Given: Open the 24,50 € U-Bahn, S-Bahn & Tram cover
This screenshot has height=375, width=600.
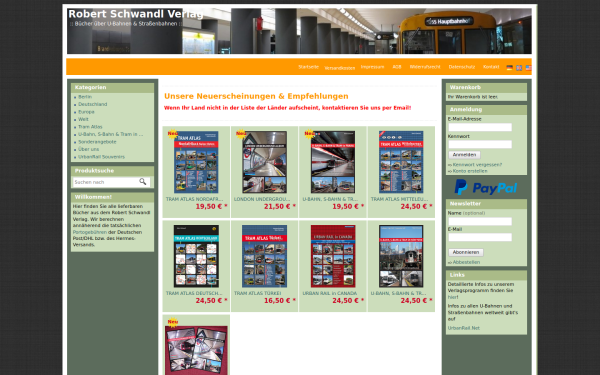Looking at the screenshot, I should tap(401, 256).
